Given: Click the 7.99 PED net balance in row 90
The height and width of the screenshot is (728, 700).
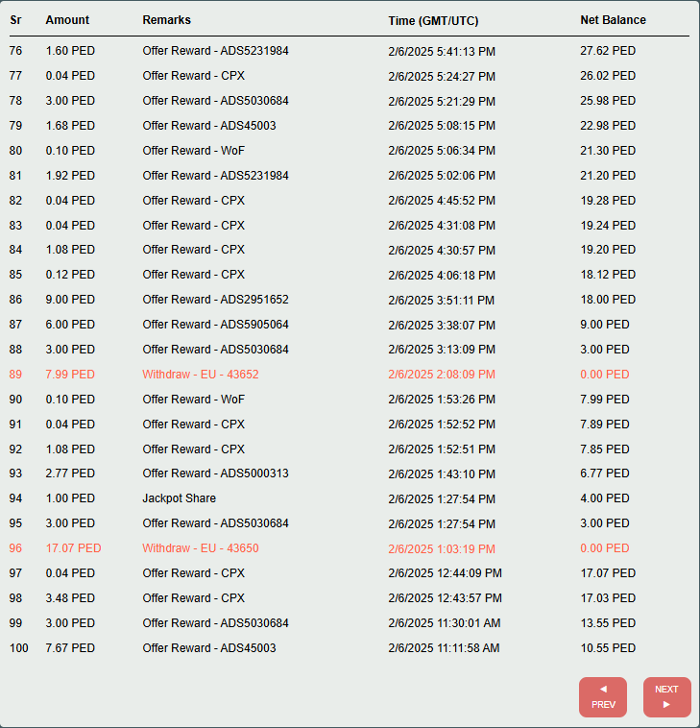Looking at the screenshot, I should [605, 400].
